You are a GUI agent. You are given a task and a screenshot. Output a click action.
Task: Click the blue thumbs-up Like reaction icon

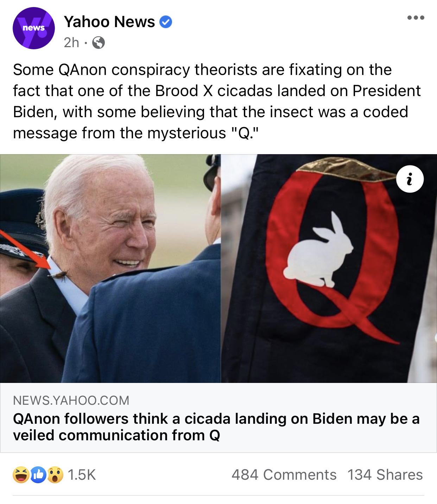pos(38,474)
